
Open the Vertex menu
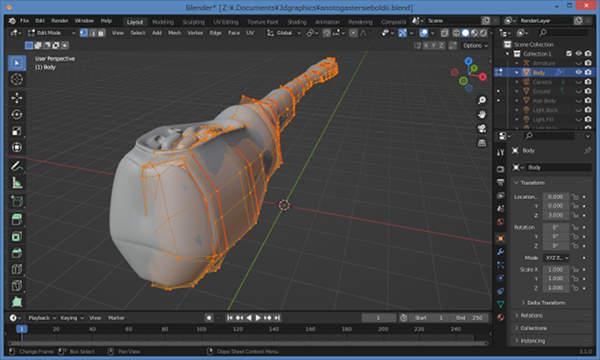coord(195,33)
